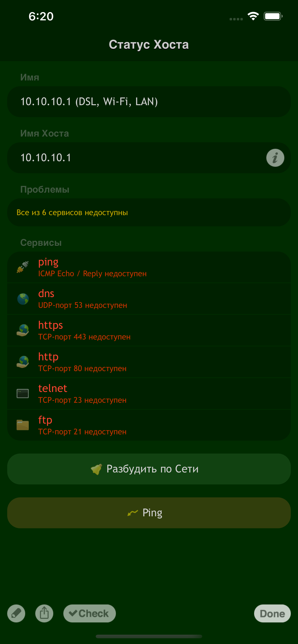Tap the plug icon next to ping service
The height and width of the screenshot is (644, 298).
point(23,267)
